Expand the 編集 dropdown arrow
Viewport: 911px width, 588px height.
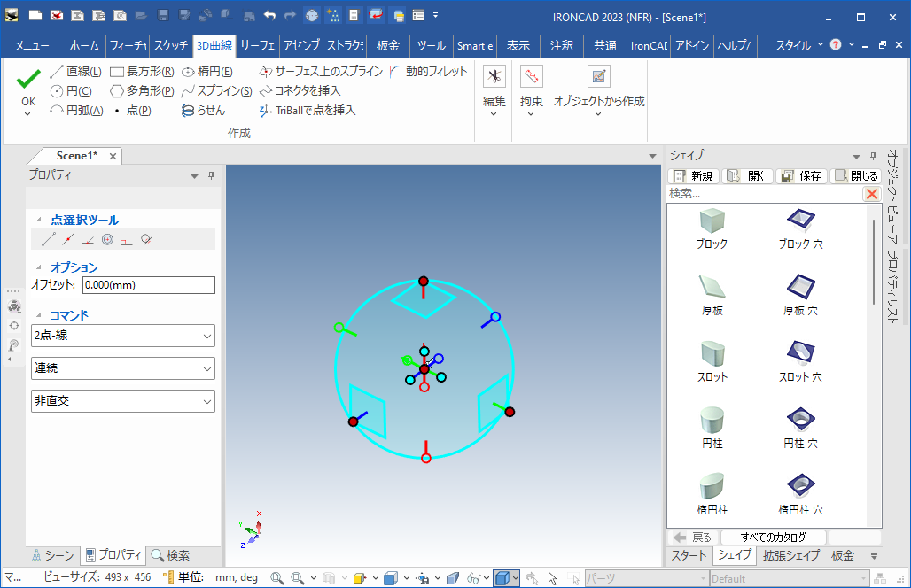click(x=494, y=114)
